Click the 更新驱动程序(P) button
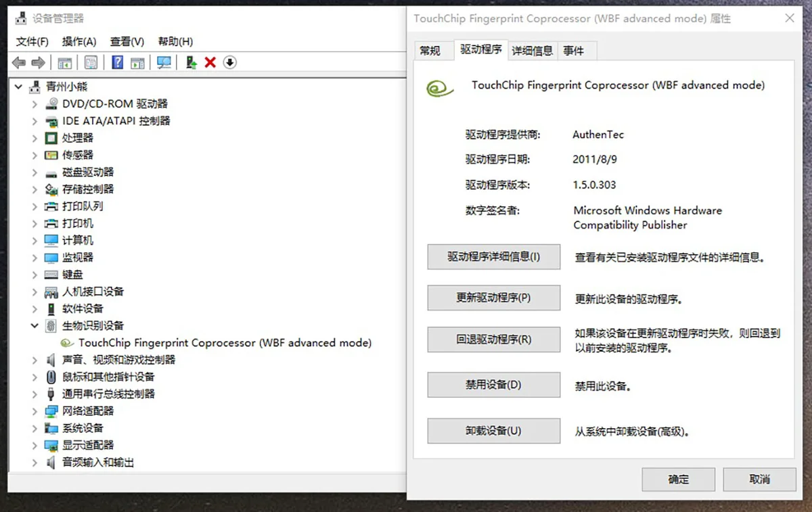 click(x=493, y=298)
